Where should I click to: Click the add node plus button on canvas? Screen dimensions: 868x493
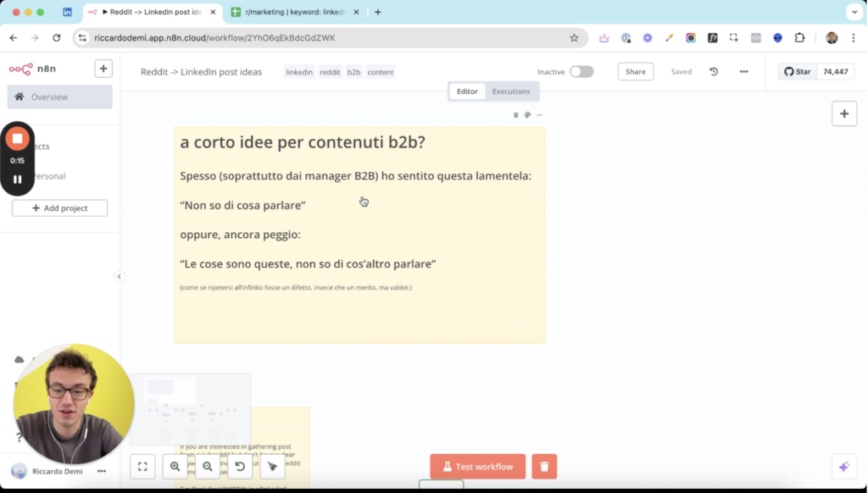(x=843, y=114)
